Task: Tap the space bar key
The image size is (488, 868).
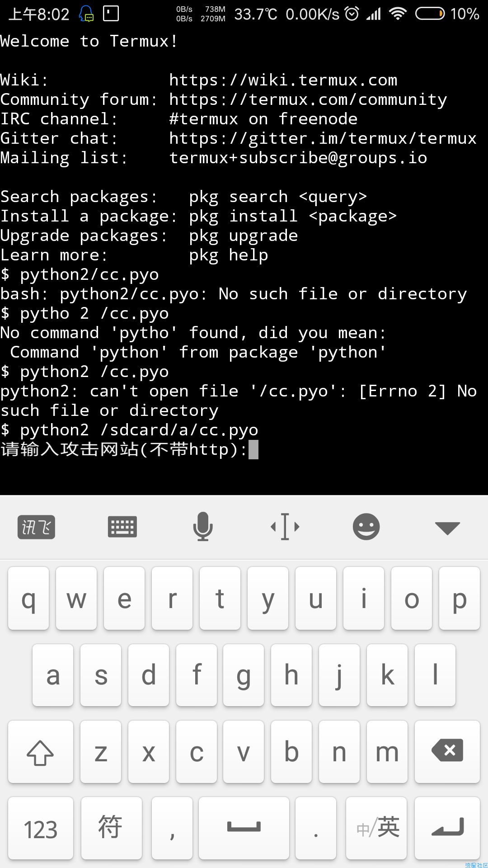Action: click(x=244, y=828)
